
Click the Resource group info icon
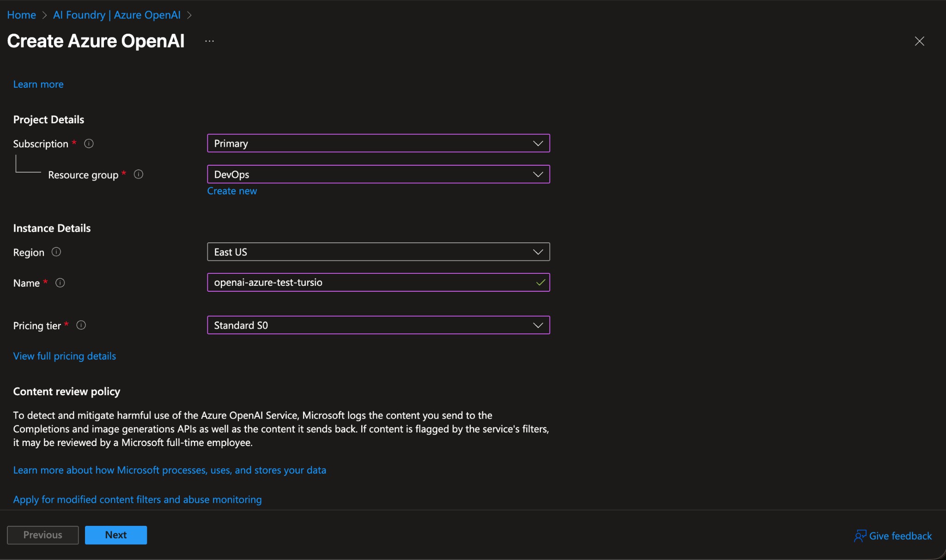click(139, 175)
